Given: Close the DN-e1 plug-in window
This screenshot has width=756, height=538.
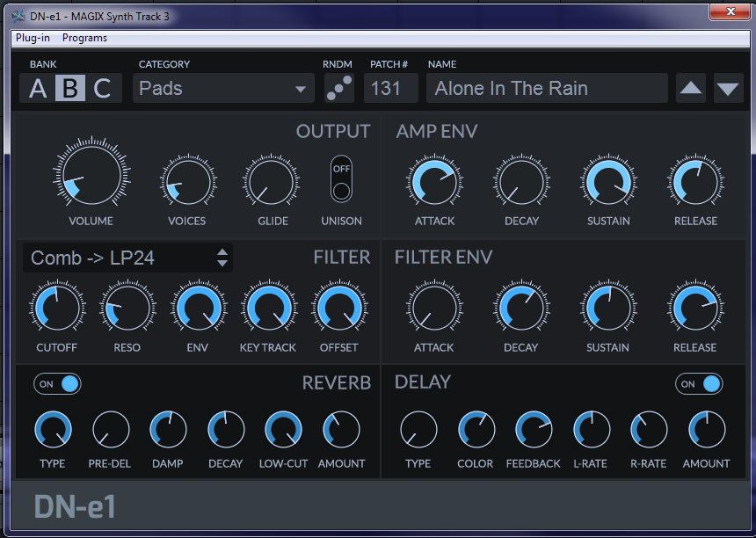Looking at the screenshot, I should point(730,11).
